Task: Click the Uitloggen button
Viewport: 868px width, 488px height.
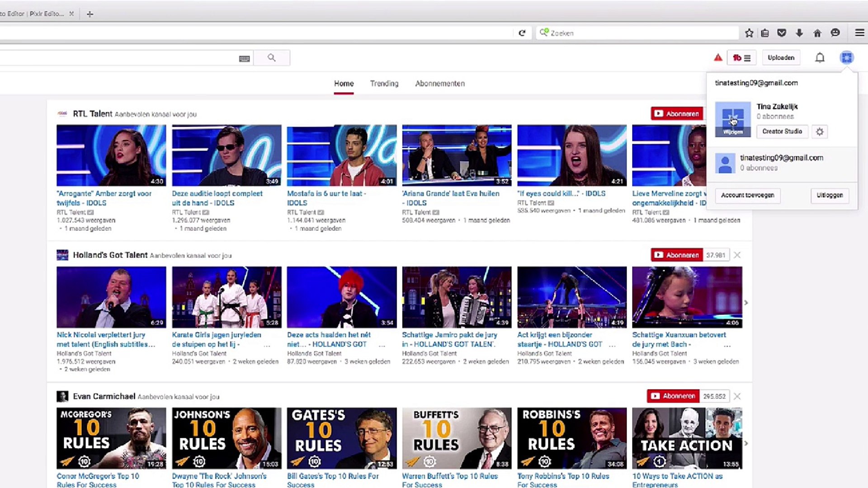Action: [830, 195]
